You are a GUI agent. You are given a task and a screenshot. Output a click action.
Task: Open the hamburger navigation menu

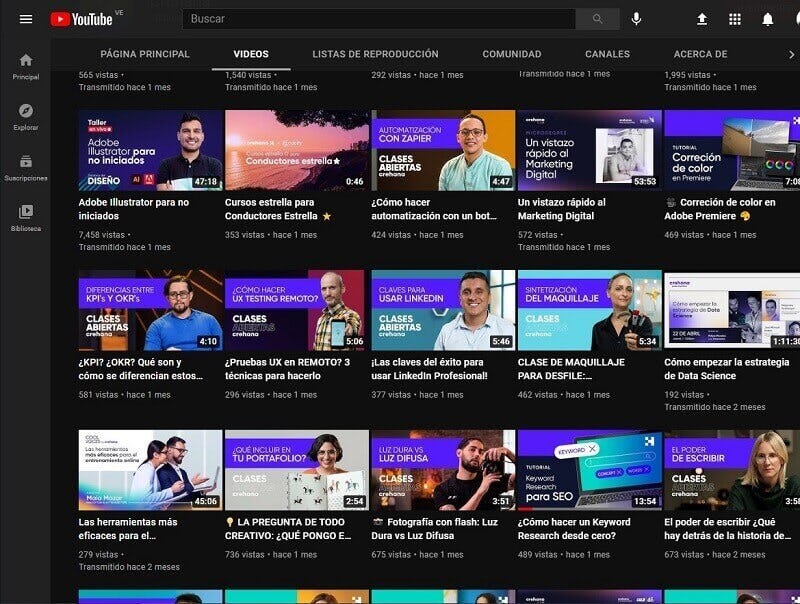pyautogui.click(x=26, y=17)
